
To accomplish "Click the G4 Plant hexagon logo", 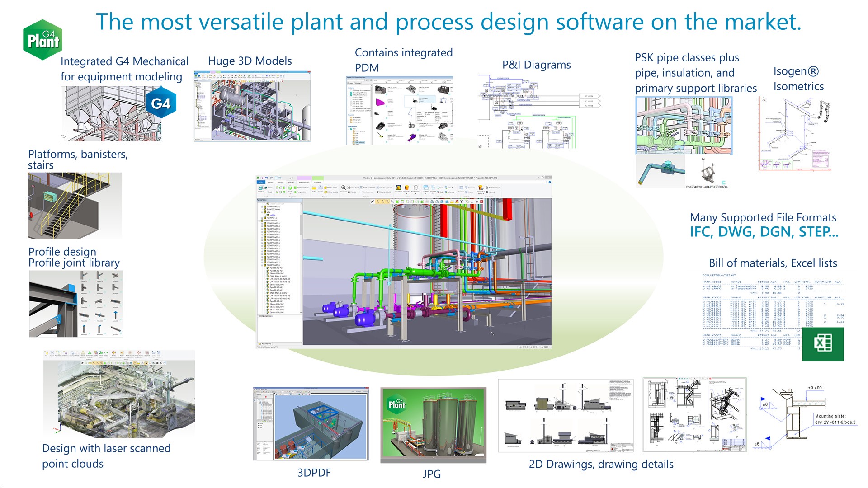I will pos(42,40).
